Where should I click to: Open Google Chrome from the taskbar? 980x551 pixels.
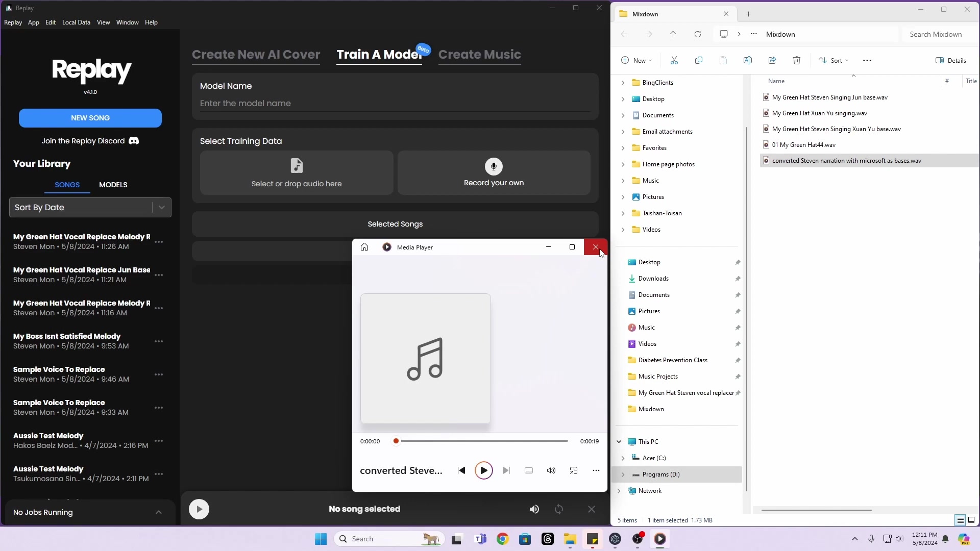503,539
